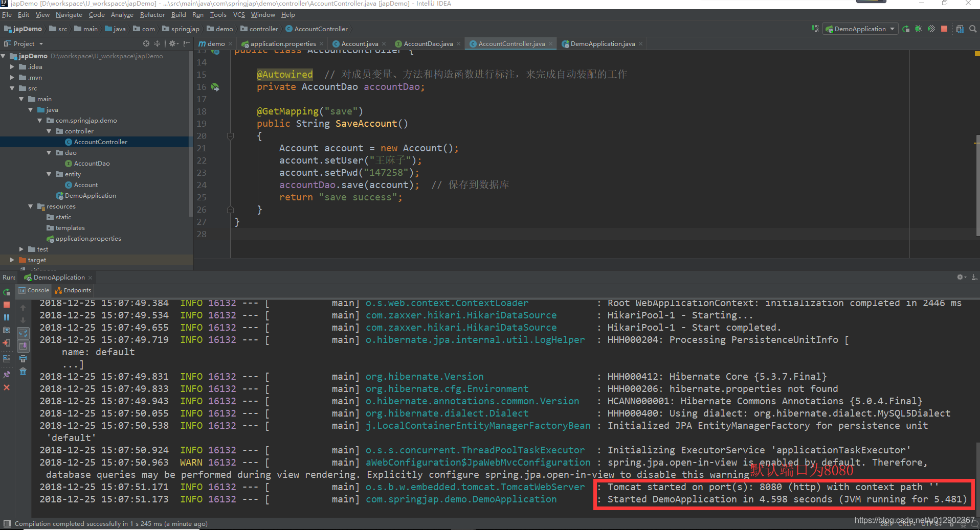The height and width of the screenshot is (530, 980).
Task: Click the Build project icon in the main toolbar
Action: click(815, 29)
